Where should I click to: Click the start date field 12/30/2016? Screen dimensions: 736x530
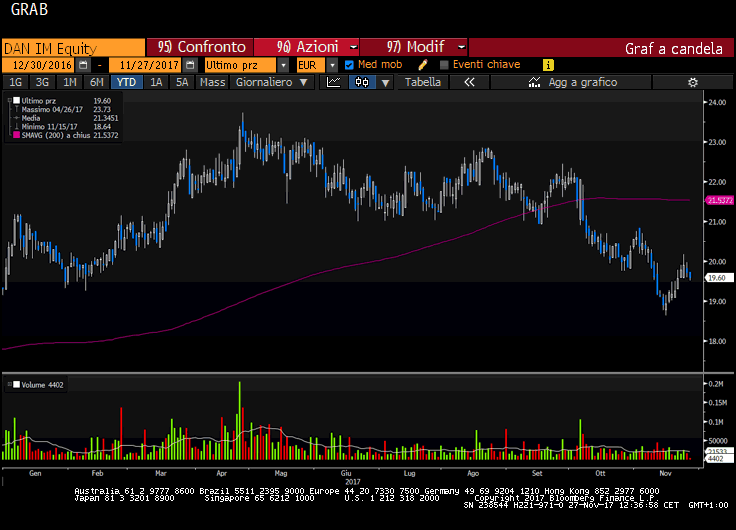[x=44, y=65]
